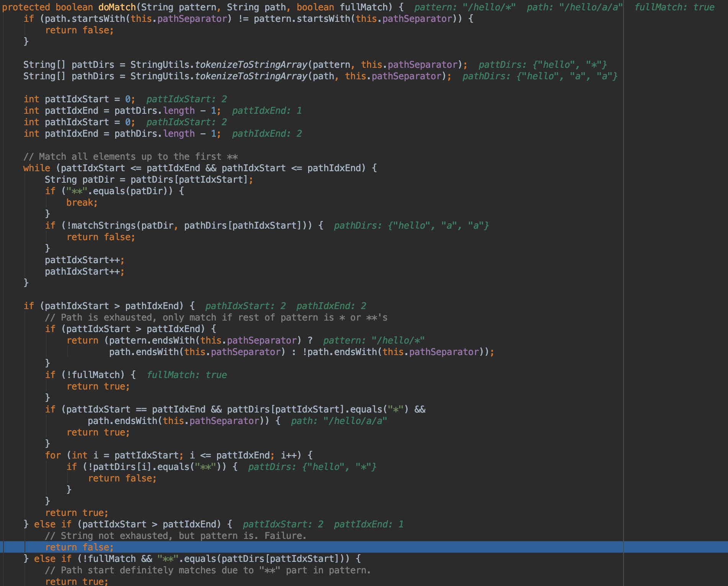Click the 'path: "/hello/a/a"' hint after path.endsWith

339,421
